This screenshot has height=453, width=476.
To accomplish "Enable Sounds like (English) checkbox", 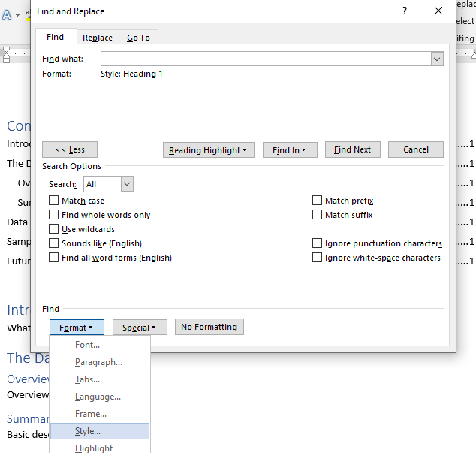I will (54, 243).
